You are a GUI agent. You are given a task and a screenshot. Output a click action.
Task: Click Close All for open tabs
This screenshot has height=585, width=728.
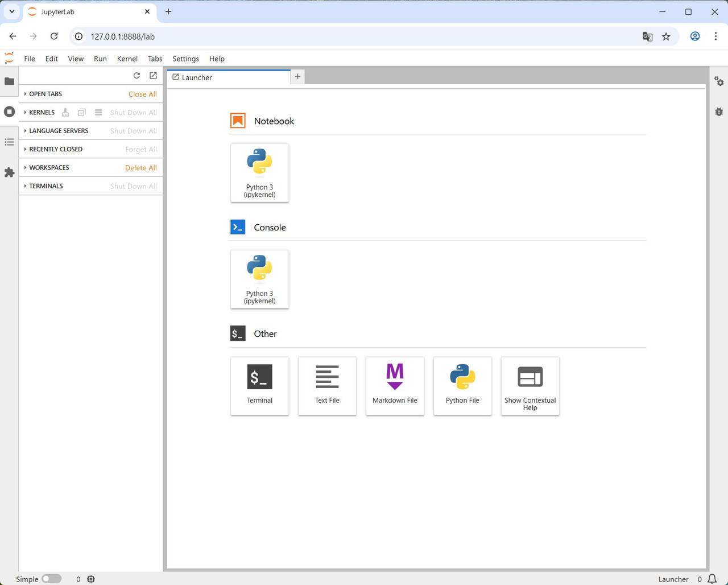[x=143, y=94]
